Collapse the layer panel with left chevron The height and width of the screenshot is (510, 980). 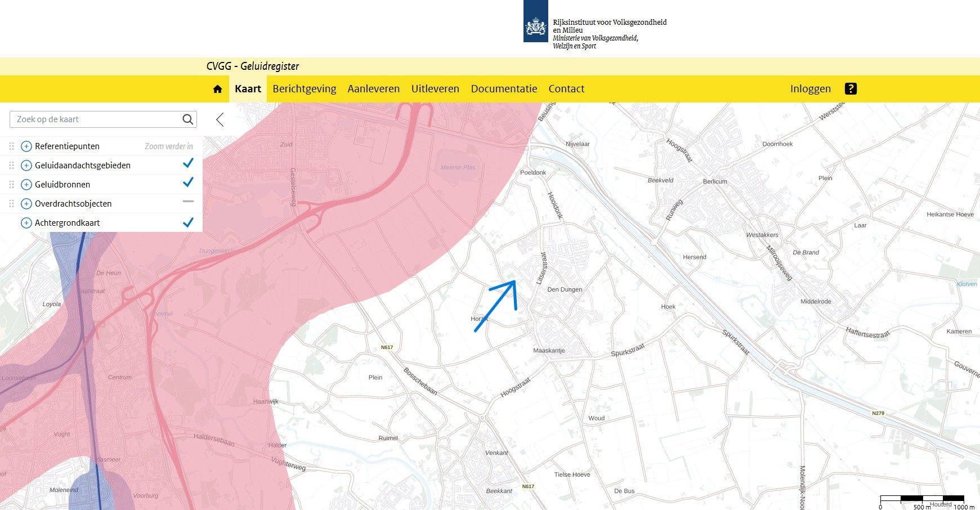click(x=220, y=119)
